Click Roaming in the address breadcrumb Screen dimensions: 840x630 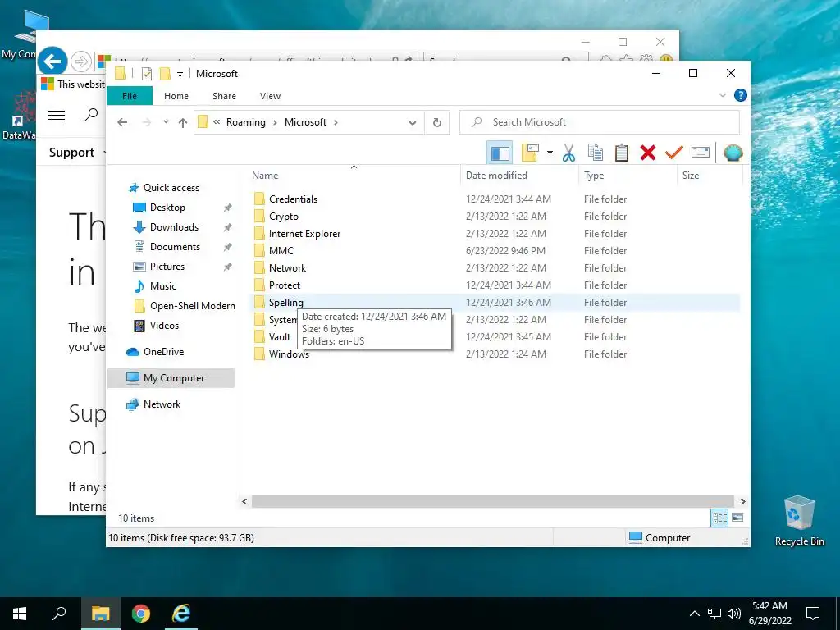(x=246, y=122)
